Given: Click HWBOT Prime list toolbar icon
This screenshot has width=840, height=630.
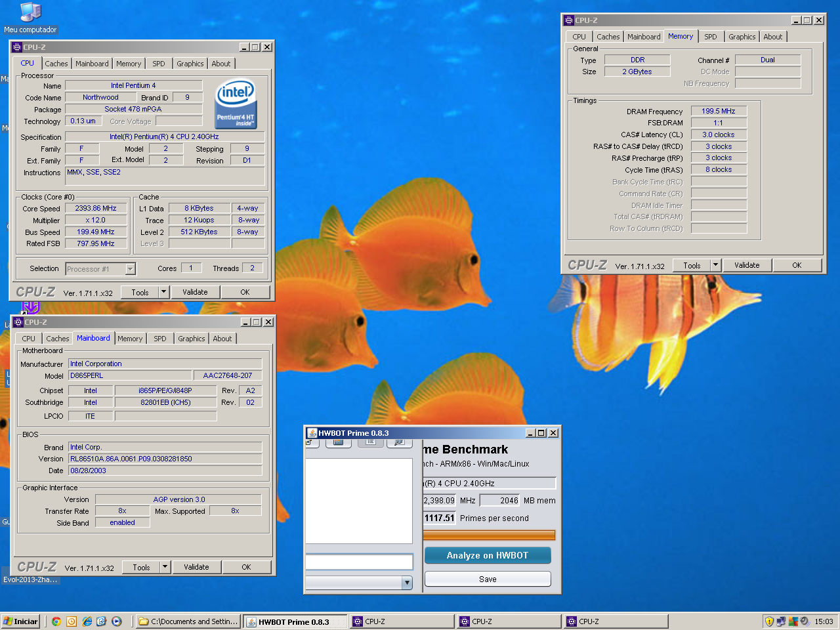Looking at the screenshot, I should (371, 443).
